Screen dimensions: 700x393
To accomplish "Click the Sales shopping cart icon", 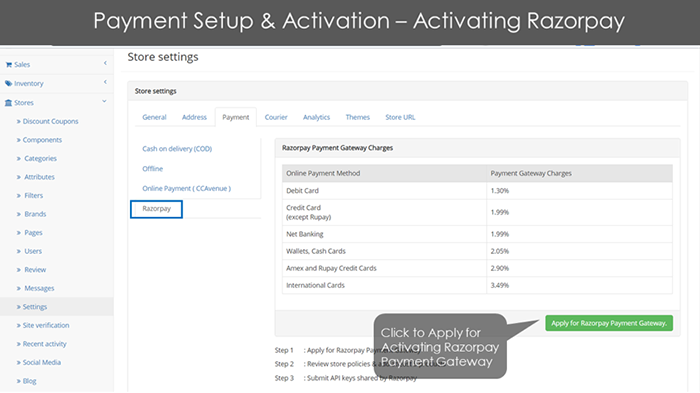I will coord(8,65).
